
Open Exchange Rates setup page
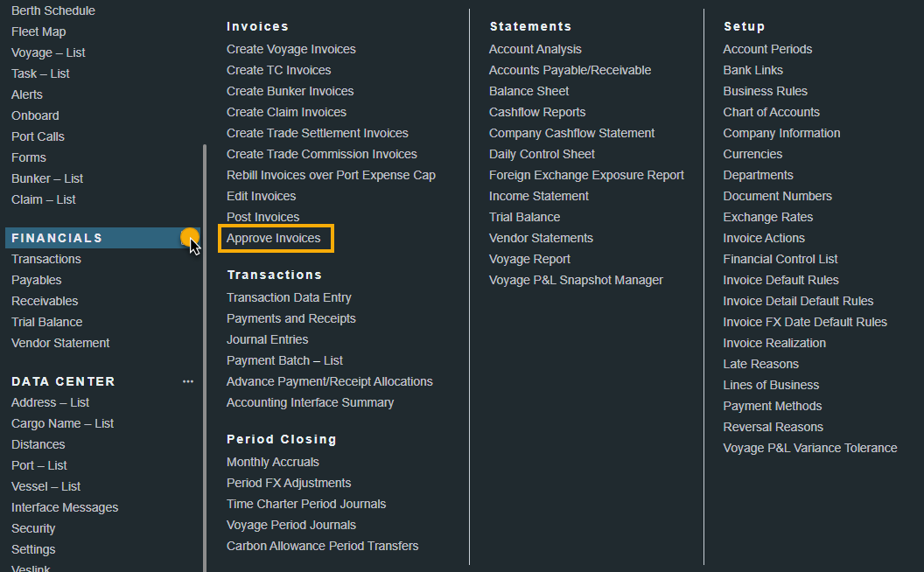click(767, 217)
